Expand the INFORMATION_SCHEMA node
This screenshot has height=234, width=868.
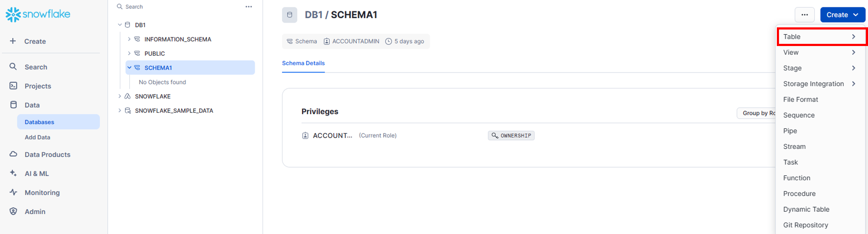coord(129,39)
